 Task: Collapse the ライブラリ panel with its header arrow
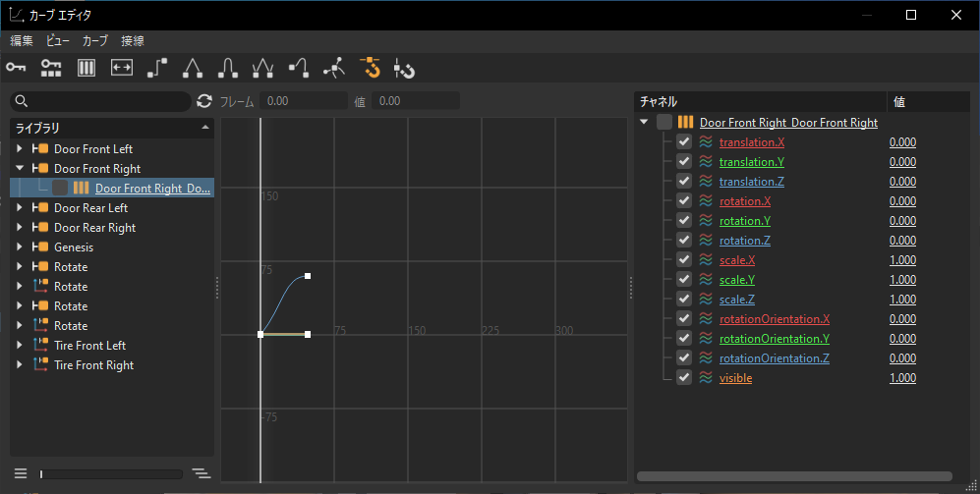pyautogui.click(x=205, y=128)
